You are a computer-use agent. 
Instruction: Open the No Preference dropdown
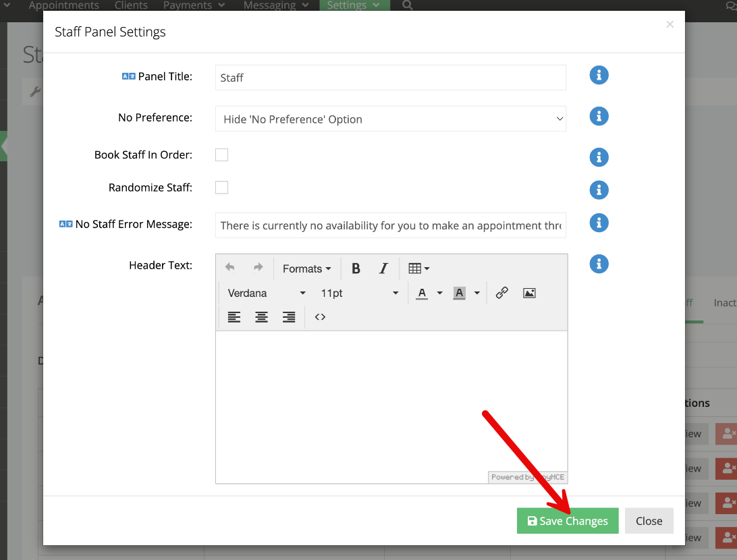pos(391,119)
